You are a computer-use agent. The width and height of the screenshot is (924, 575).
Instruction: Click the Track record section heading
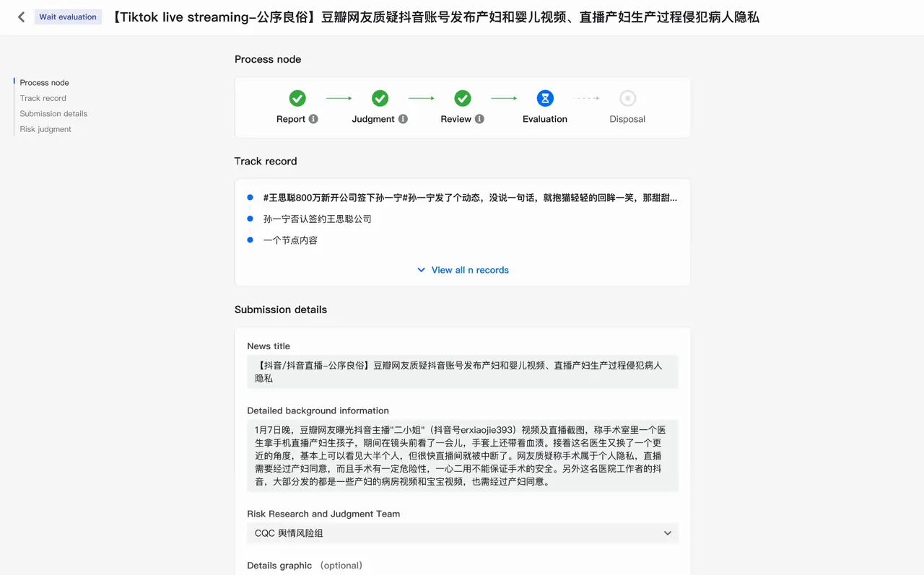(266, 161)
